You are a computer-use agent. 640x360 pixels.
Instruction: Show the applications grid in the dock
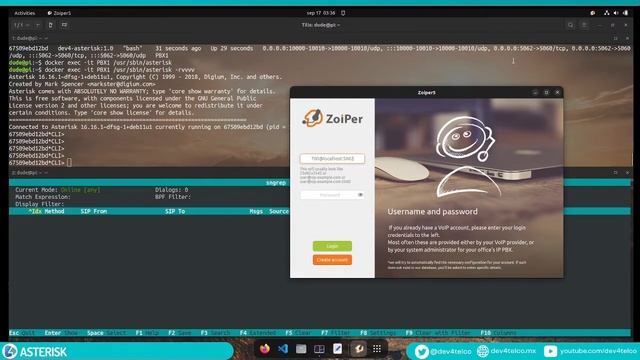[377, 349]
